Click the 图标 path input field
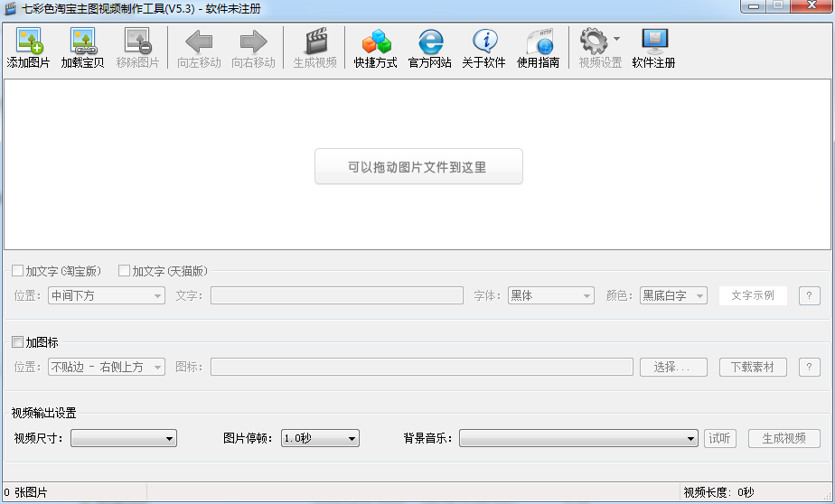Viewport: 835px width, 504px height. (422, 367)
